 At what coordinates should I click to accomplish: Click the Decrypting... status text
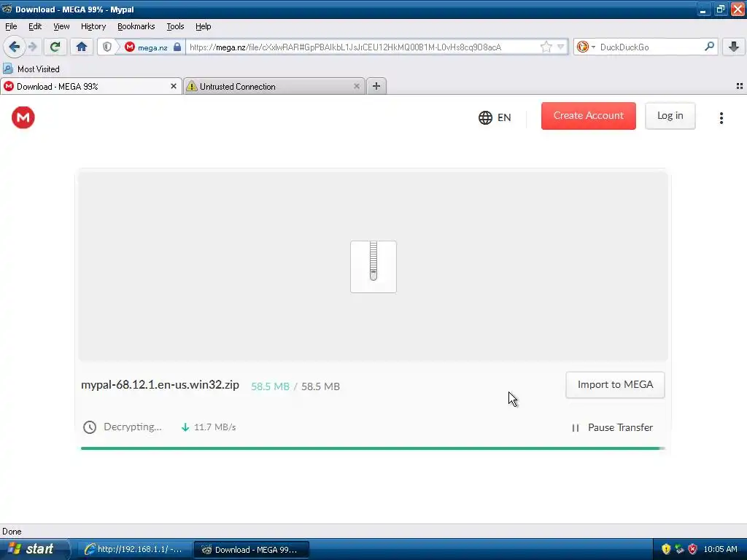[133, 427]
